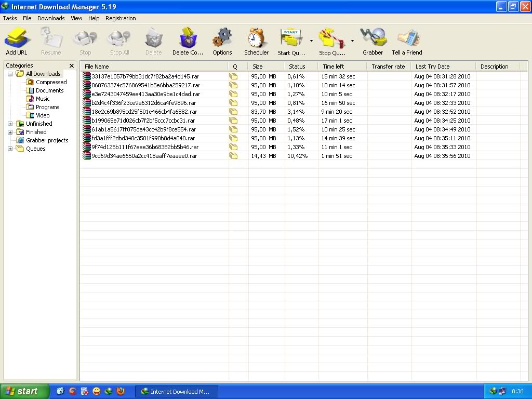Sort by Transfer rate column header
The width and height of the screenshot is (532, 399).
pos(389,66)
